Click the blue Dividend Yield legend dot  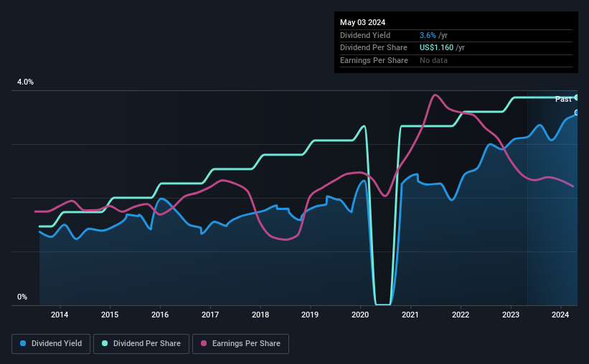click(x=23, y=343)
